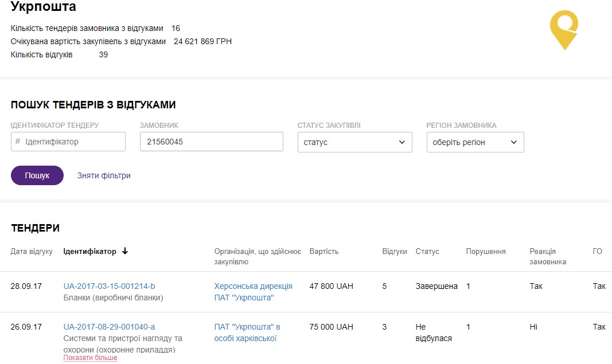Open the Регіон замовника dropdown

pyautogui.click(x=475, y=142)
